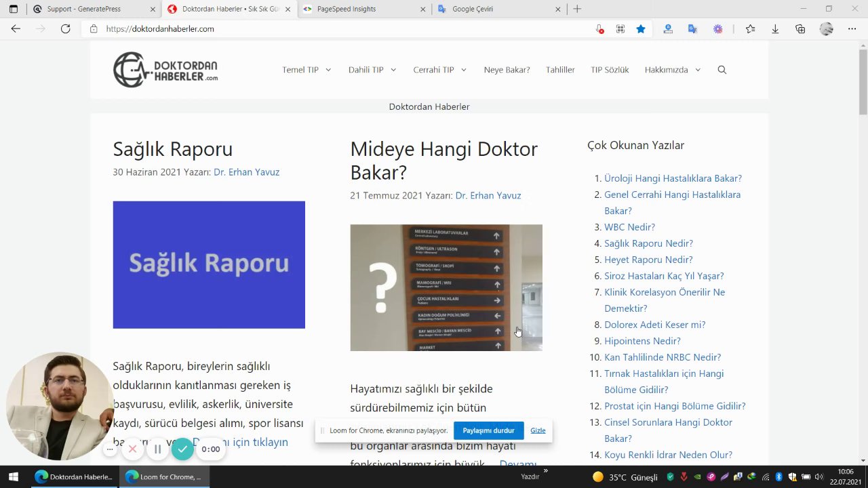Viewport: 868px width, 488px height.
Task: Open the Wi-Fi network tray icon
Action: (x=765, y=476)
